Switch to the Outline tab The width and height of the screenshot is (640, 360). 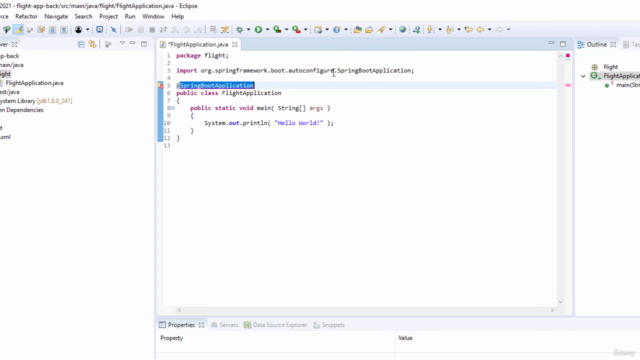click(x=596, y=44)
